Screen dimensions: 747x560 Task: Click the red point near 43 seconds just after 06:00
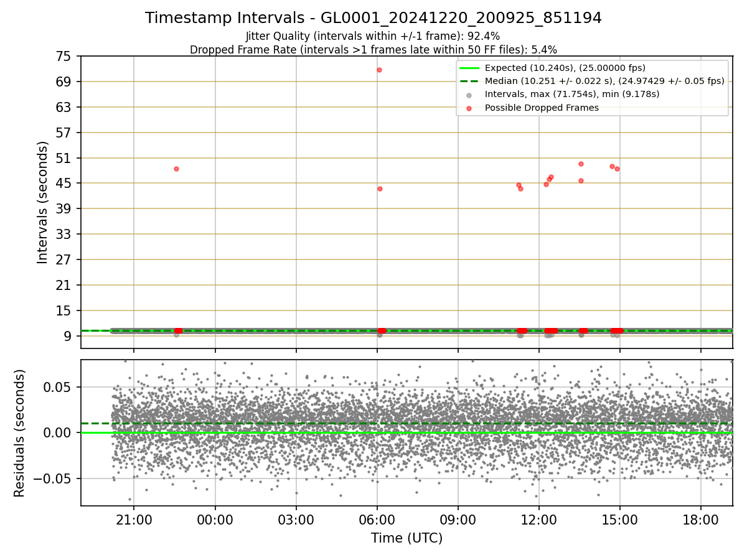tap(380, 189)
